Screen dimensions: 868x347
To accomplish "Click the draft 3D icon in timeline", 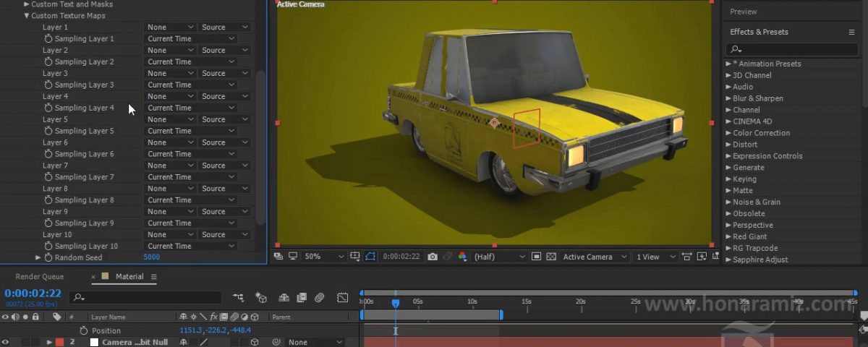I will [x=261, y=297].
